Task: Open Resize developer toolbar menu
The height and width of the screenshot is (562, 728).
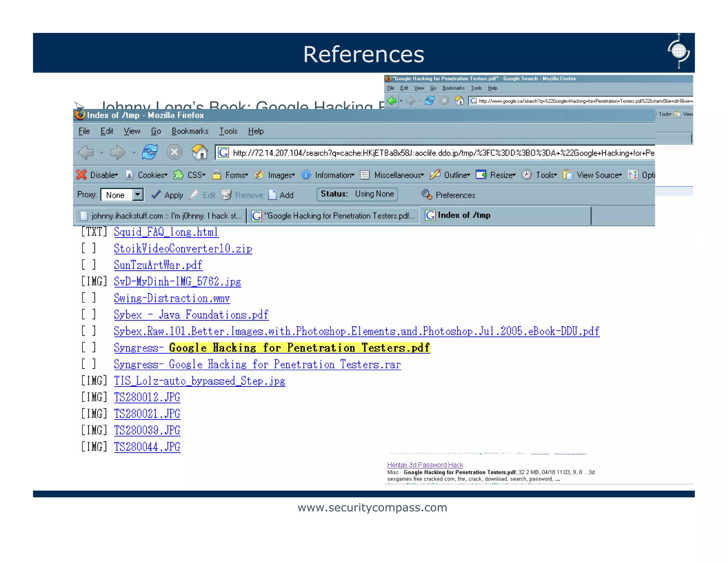Action: click(496, 175)
